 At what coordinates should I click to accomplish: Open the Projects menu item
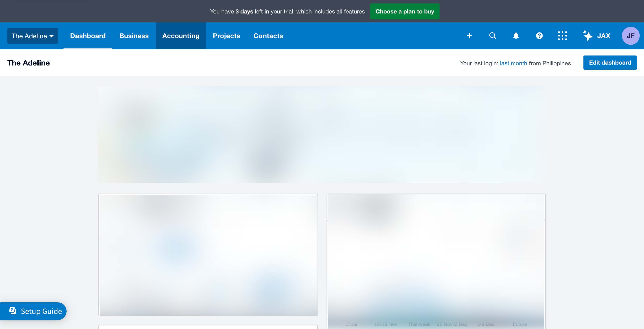click(x=226, y=36)
